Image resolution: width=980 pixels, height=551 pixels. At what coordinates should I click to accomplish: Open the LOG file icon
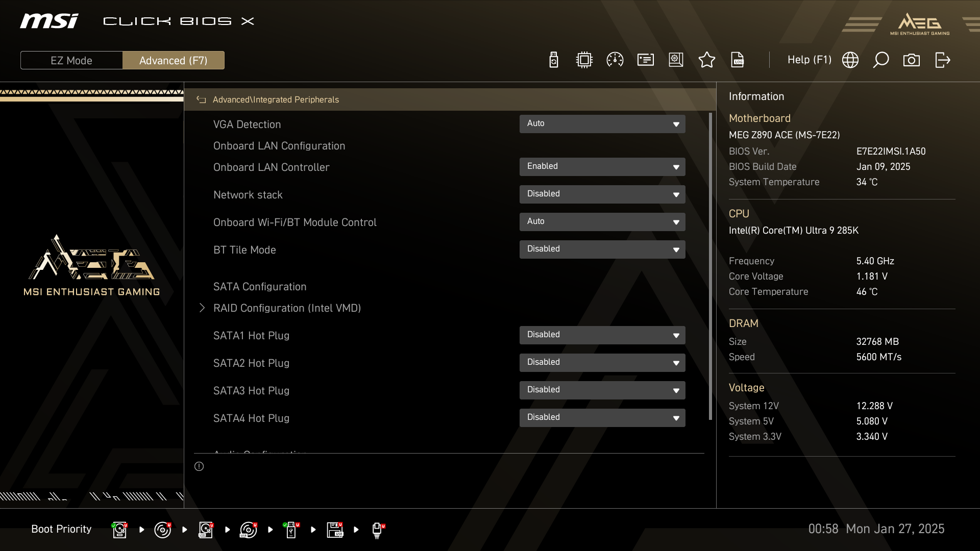(738, 60)
